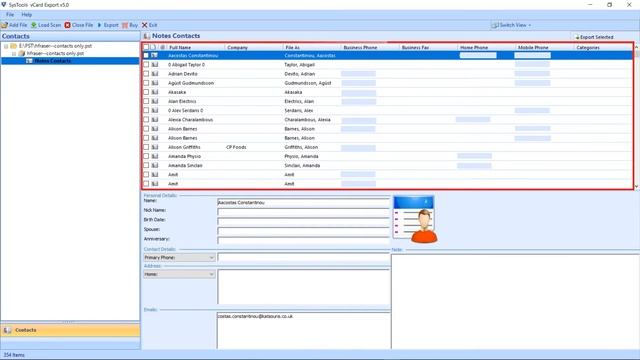Open the Primary Phone dropdown
640x360 pixels.
tap(179, 258)
